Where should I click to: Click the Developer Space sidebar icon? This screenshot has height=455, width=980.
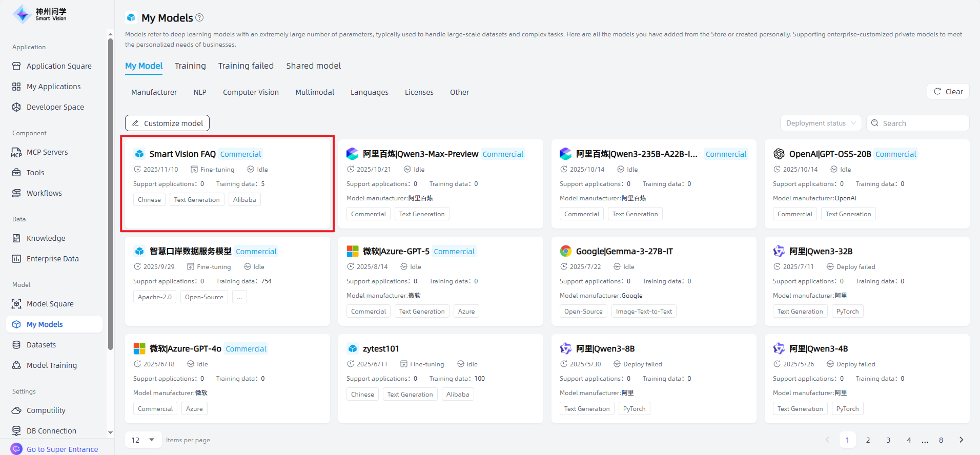coord(16,107)
